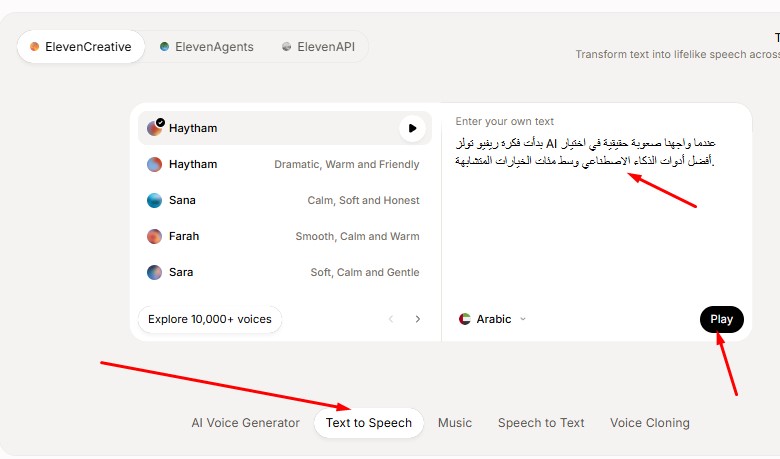Open the Speech to Text tab

pos(541,423)
